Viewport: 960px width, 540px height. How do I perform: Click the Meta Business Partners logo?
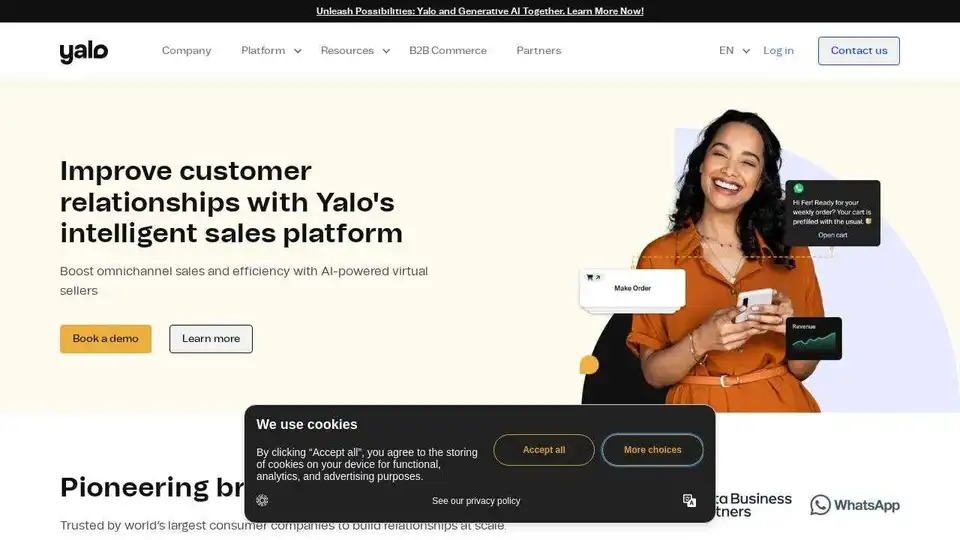pos(754,505)
